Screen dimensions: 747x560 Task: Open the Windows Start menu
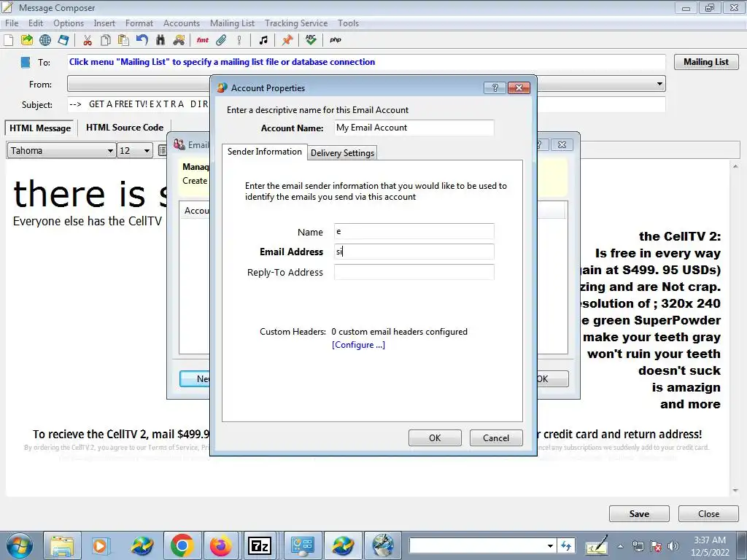coord(20,545)
